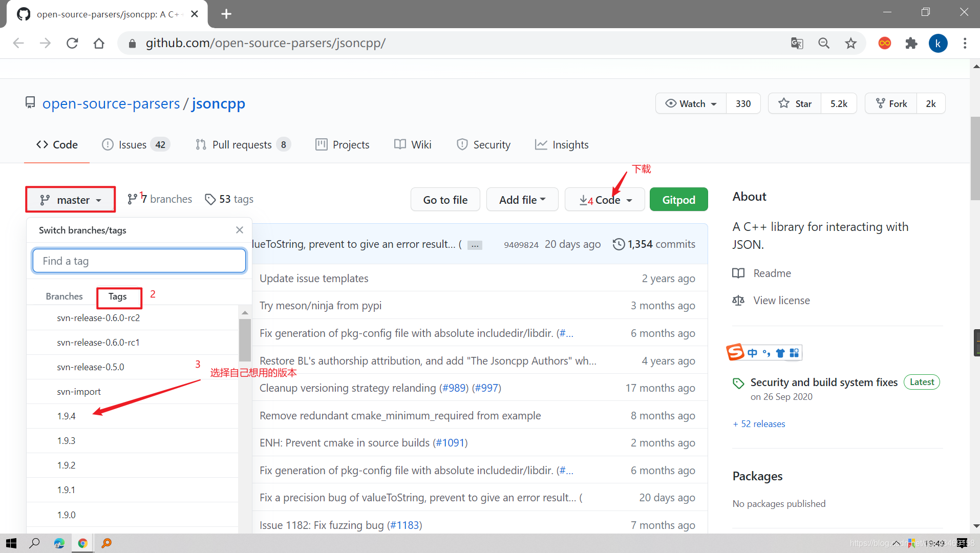This screenshot has height=553, width=980.
Task: Click the address bar URL
Action: 266,43
